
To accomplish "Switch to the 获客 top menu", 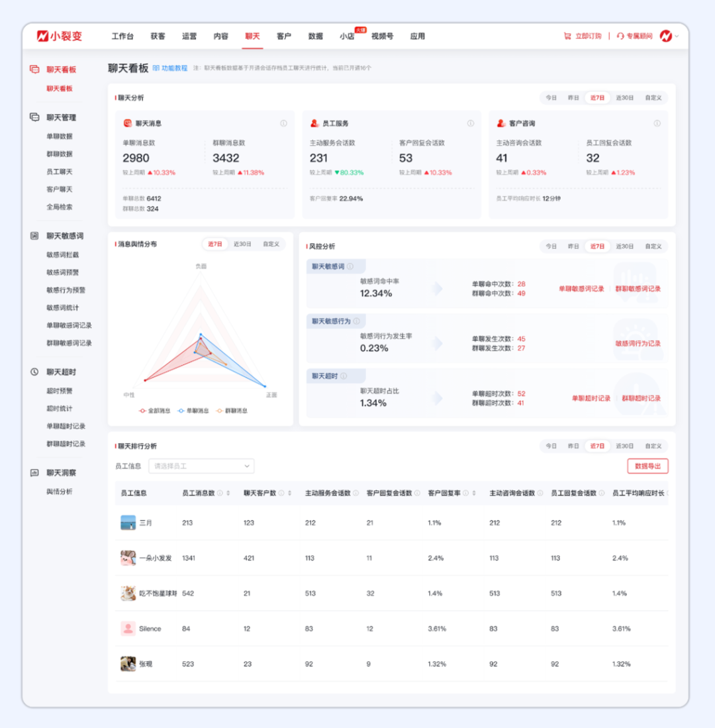I will [x=158, y=36].
